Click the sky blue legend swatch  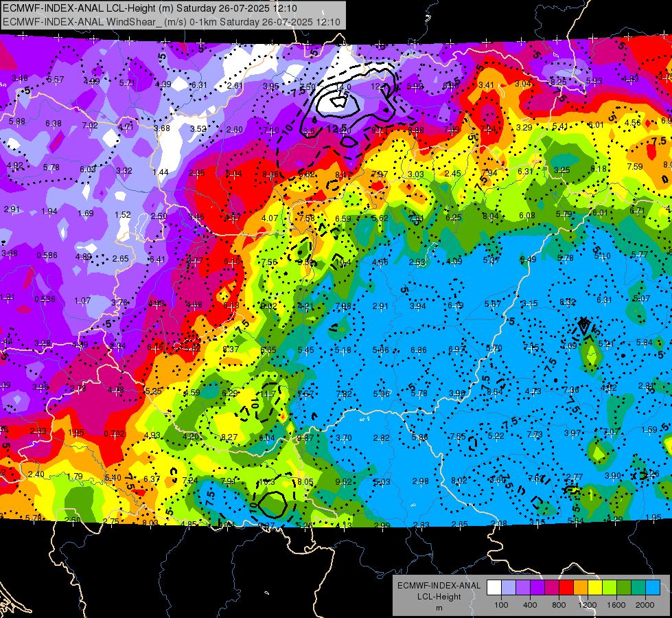[653, 588]
